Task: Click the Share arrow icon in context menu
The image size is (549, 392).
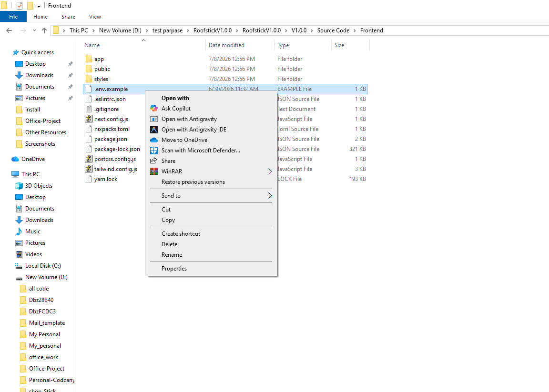Action: coord(154,161)
